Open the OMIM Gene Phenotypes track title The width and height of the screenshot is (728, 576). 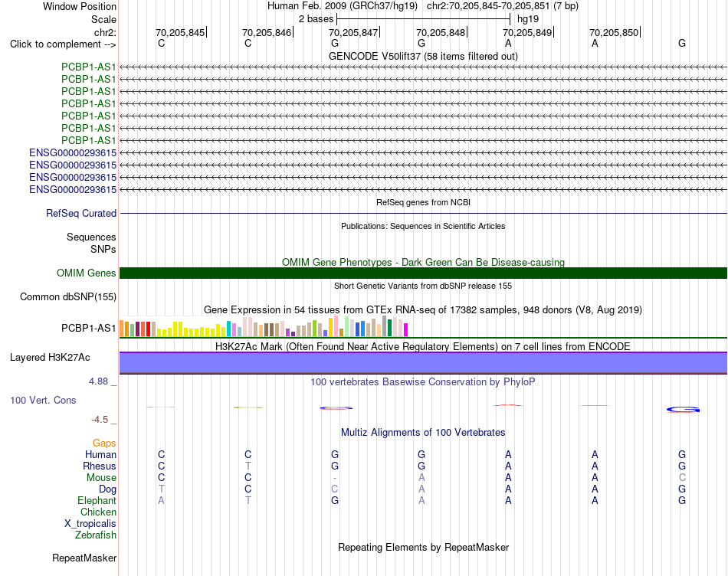[423, 262]
